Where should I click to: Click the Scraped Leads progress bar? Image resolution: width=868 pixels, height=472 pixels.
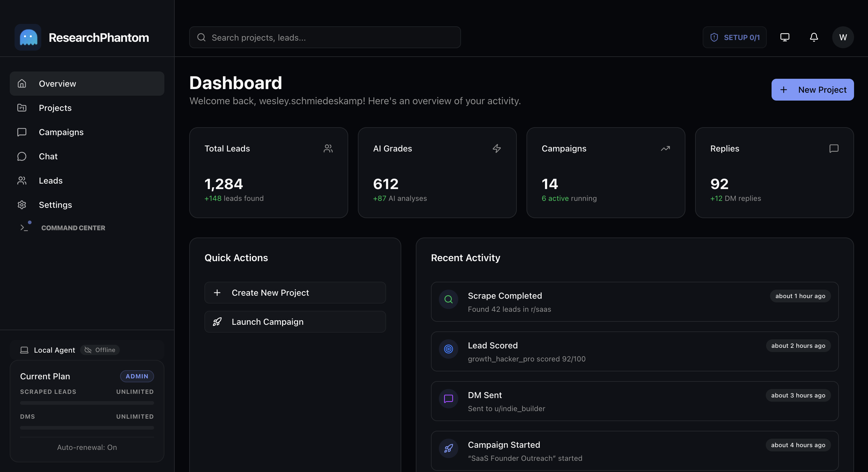(x=87, y=403)
